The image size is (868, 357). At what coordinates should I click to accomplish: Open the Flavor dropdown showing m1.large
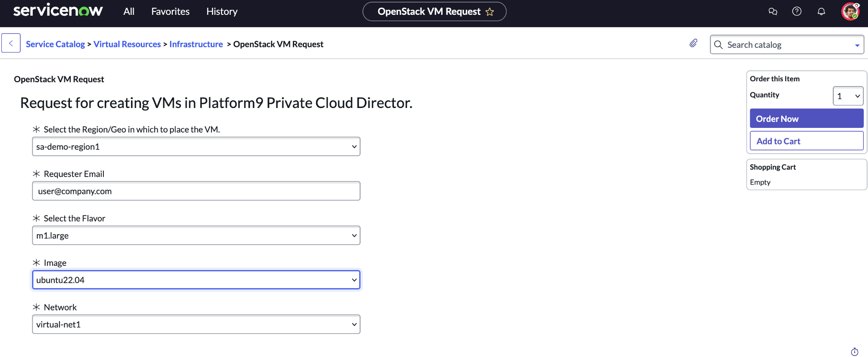point(196,235)
